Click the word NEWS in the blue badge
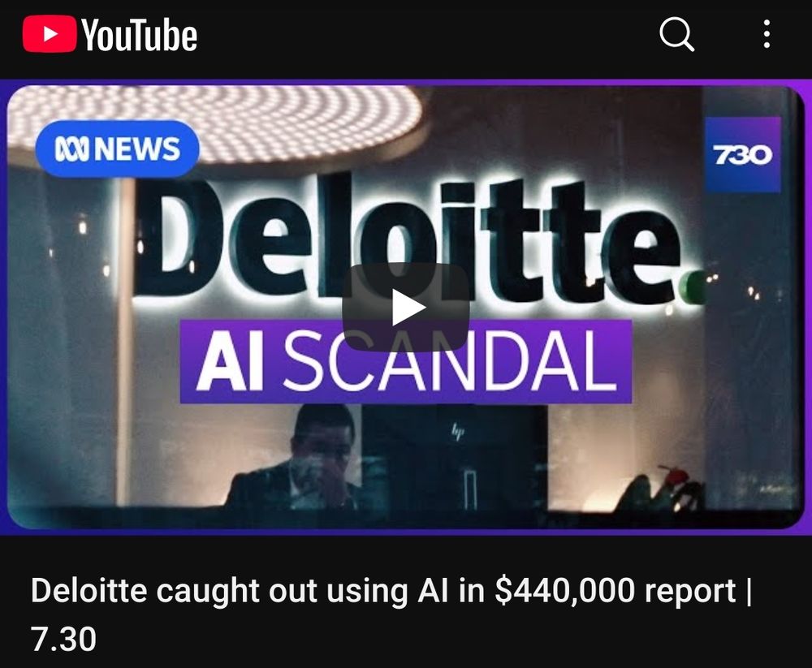 tap(137, 149)
